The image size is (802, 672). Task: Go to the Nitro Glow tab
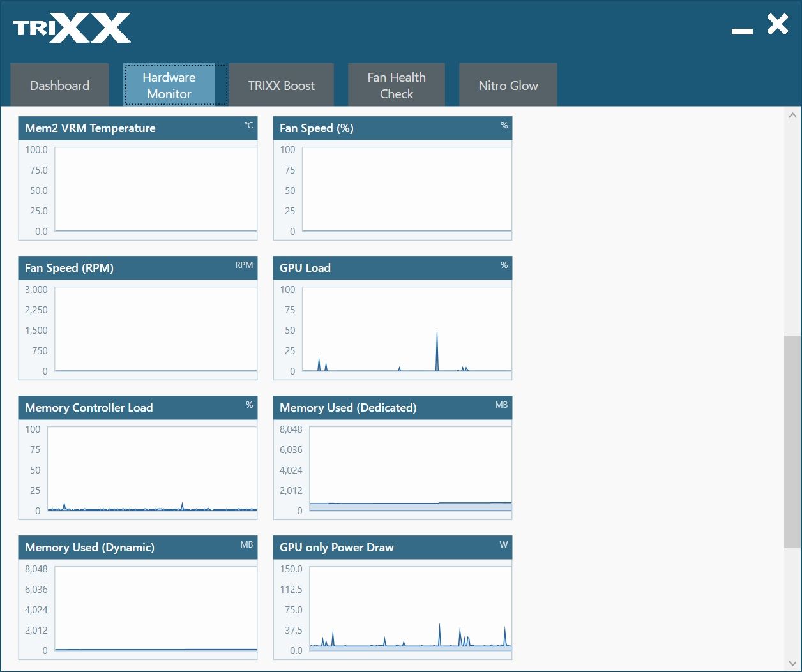click(508, 85)
